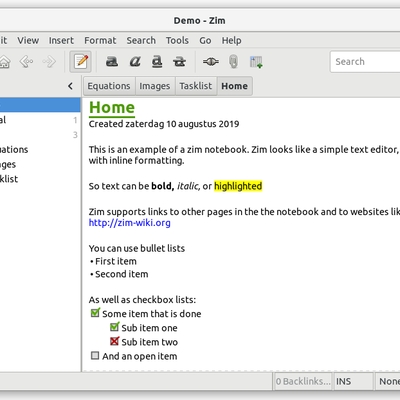Viewport: 400px width, 400px height.
Task: Click the Home page heading
Action: click(112, 108)
